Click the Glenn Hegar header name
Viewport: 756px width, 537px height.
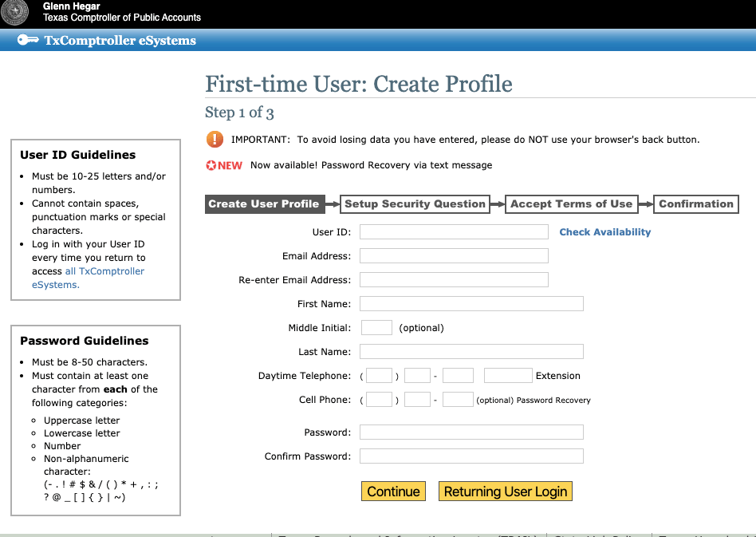click(x=71, y=6)
